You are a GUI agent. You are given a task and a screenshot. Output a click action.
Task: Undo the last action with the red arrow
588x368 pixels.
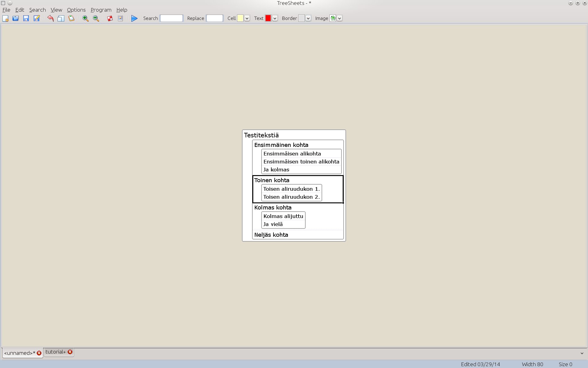(x=51, y=18)
